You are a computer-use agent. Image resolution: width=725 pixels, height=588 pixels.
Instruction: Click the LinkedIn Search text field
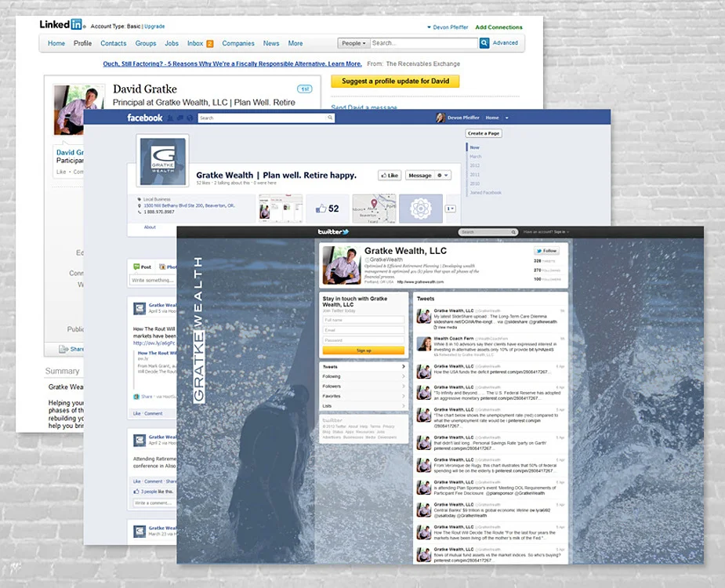pyautogui.click(x=424, y=43)
